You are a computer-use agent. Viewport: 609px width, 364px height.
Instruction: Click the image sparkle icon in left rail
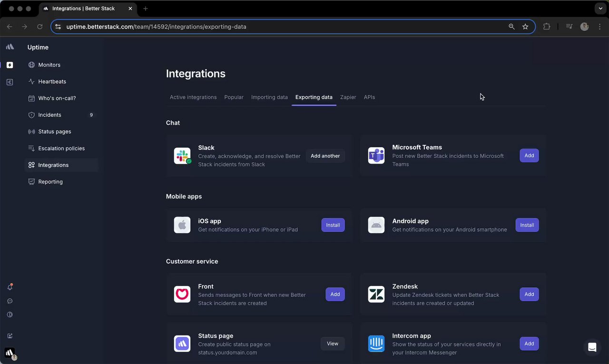tap(10, 335)
